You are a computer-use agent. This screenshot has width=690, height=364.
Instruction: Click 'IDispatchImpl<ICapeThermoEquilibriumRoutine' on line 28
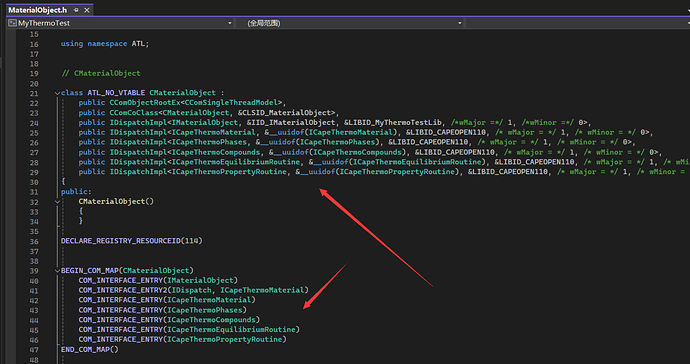coord(204,162)
